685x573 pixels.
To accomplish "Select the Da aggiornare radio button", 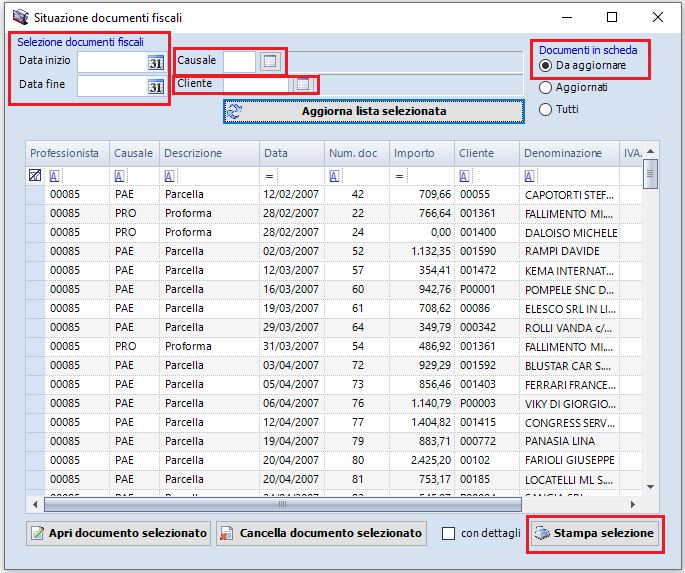I will [546, 65].
